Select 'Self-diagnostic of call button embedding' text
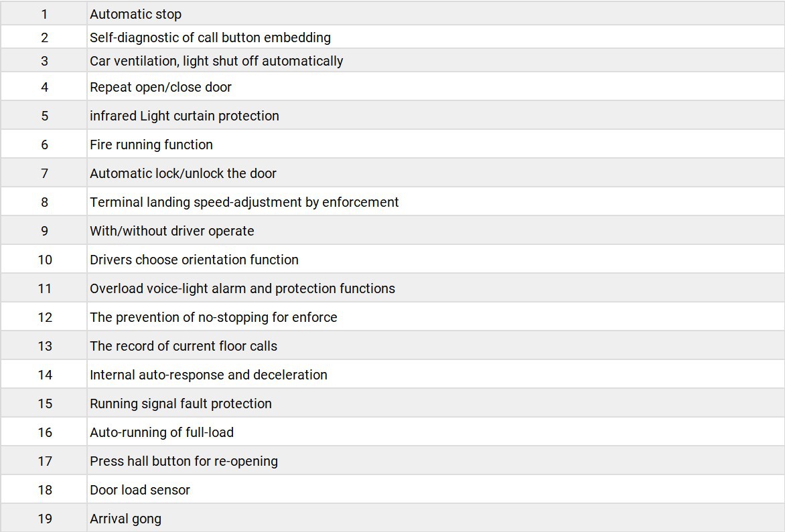The height and width of the screenshot is (532, 785). coord(210,37)
